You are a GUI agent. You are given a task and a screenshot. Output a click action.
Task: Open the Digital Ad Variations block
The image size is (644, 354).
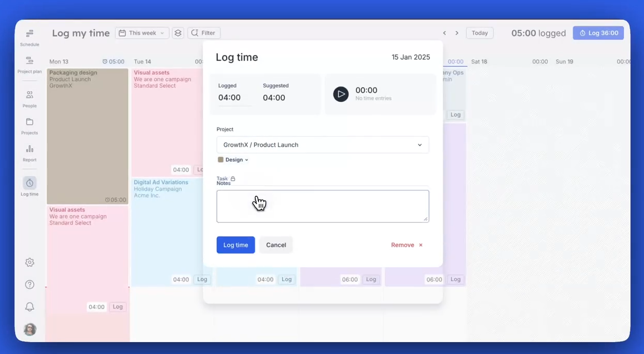[x=167, y=232]
